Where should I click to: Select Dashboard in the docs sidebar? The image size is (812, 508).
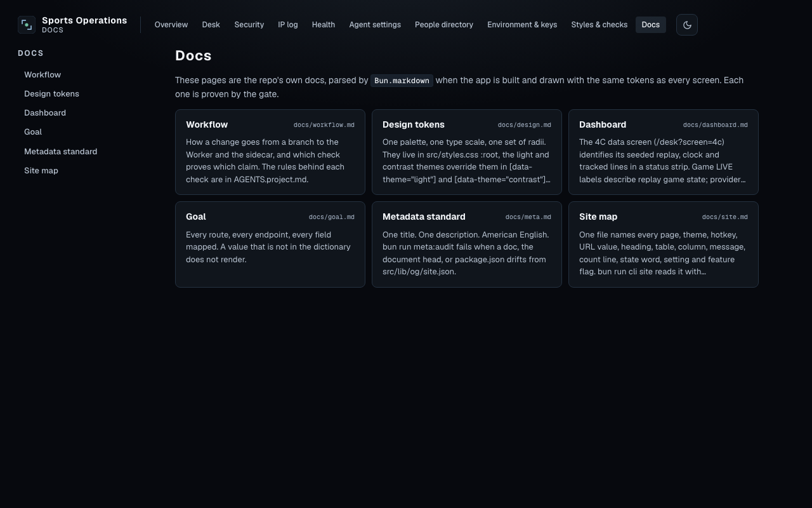[45, 113]
